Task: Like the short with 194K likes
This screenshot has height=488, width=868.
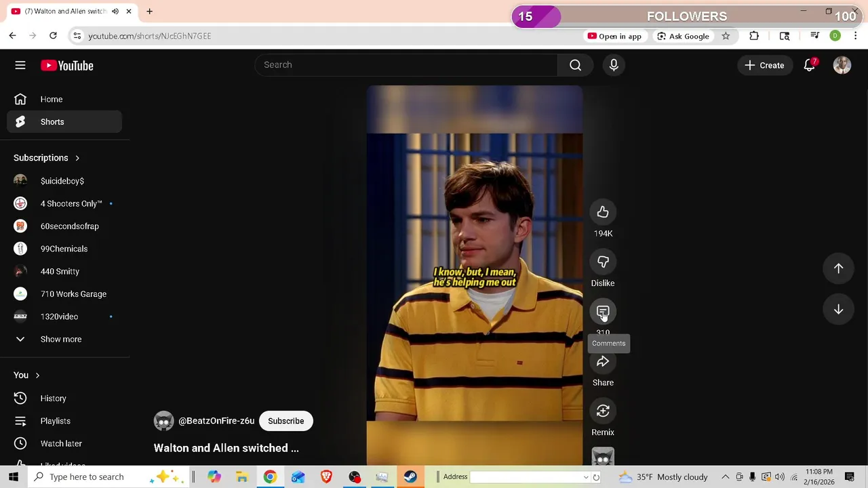Action: point(603,212)
